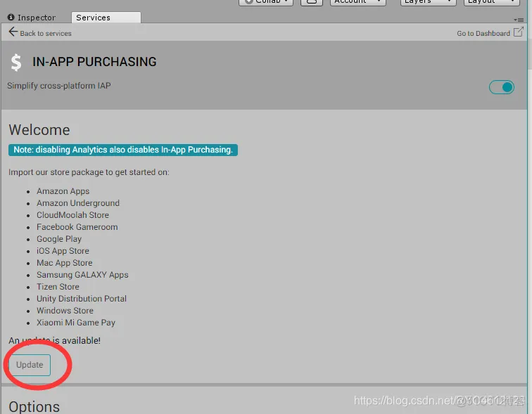Click the Inspector tab info icon
Screen dimensions: 532x414
(x=11, y=17)
